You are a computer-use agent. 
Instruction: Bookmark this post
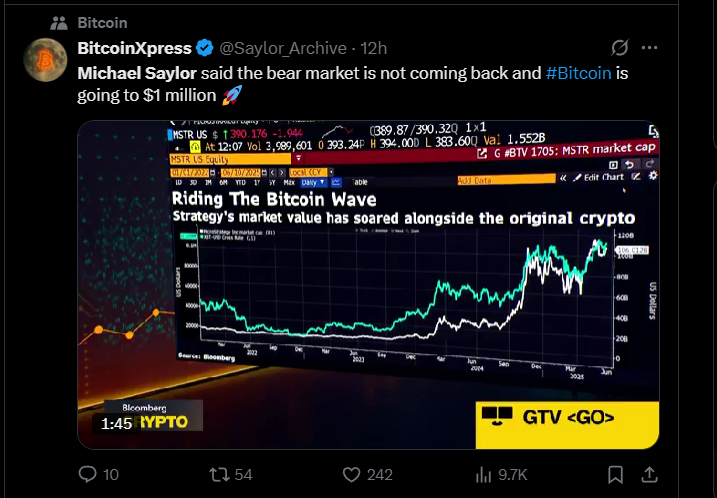(x=615, y=475)
